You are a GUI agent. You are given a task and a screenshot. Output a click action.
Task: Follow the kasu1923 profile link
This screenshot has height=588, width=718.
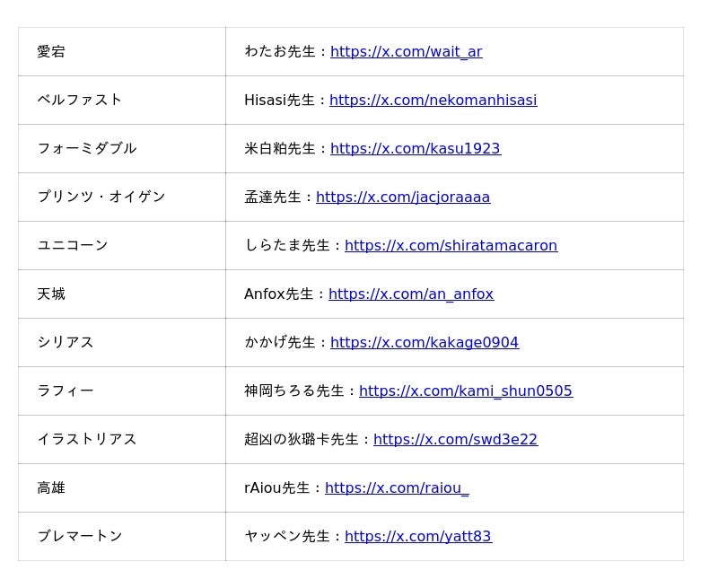415,149
